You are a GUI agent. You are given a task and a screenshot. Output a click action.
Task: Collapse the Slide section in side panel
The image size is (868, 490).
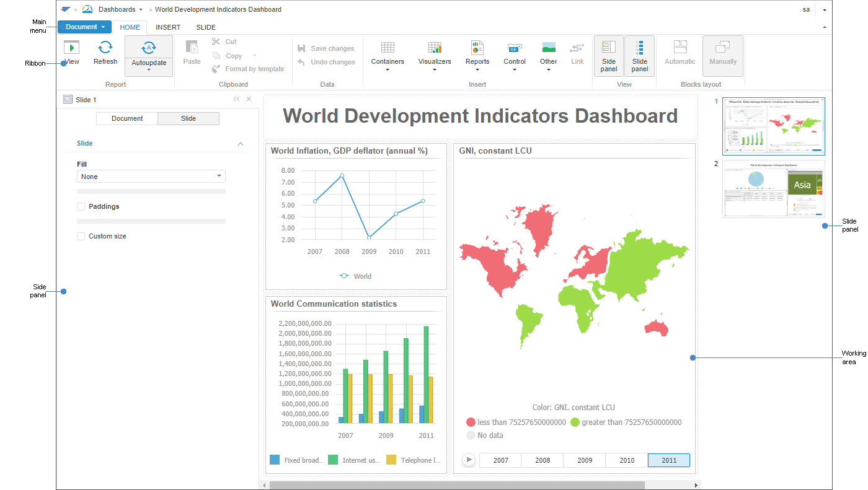point(241,143)
